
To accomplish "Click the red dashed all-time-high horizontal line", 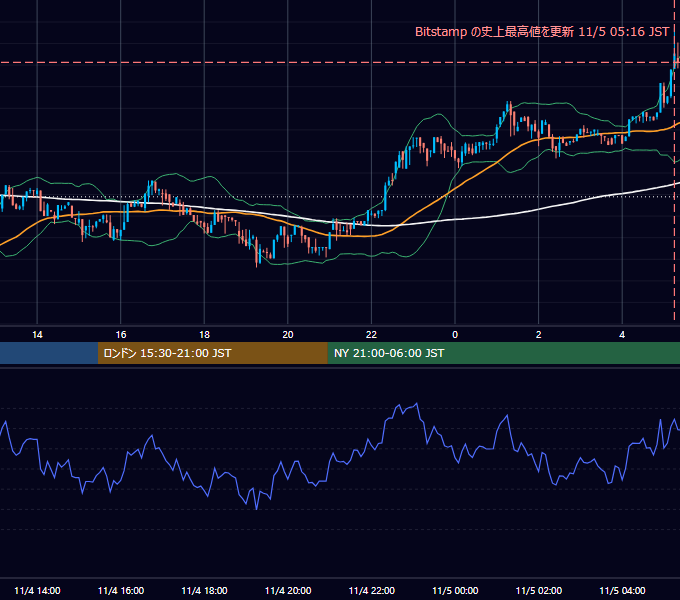I will point(338,62).
